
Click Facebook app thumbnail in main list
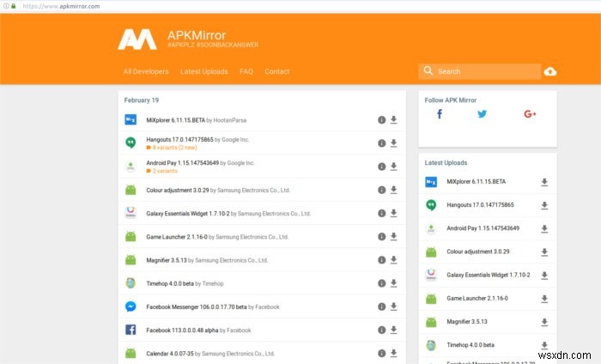click(131, 330)
